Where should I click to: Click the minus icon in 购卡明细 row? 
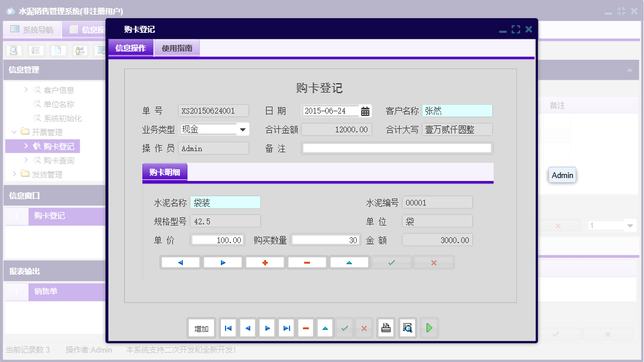(x=306, y=262)
